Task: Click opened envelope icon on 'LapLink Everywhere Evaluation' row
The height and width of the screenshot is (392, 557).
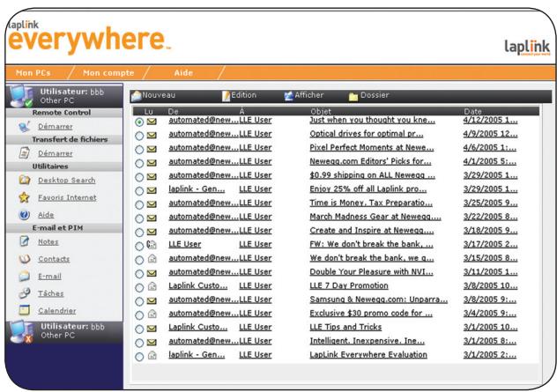Action: click(x=152, y=355)
